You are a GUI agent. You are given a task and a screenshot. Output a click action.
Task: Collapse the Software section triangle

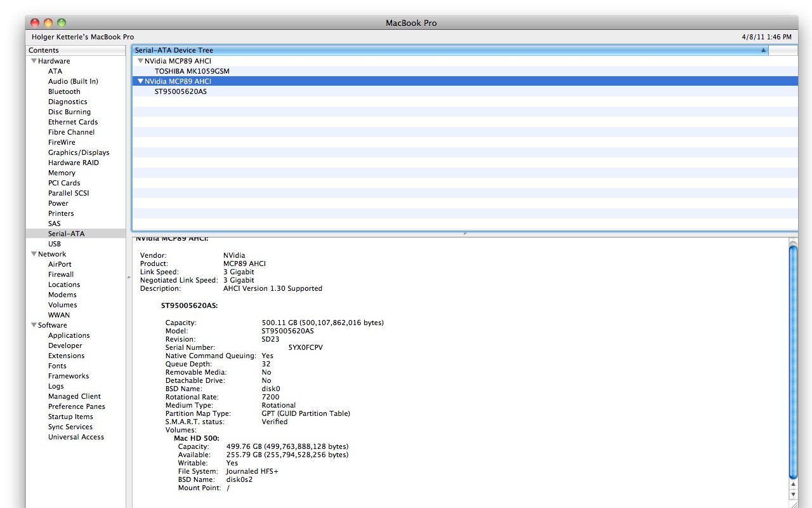34,325
